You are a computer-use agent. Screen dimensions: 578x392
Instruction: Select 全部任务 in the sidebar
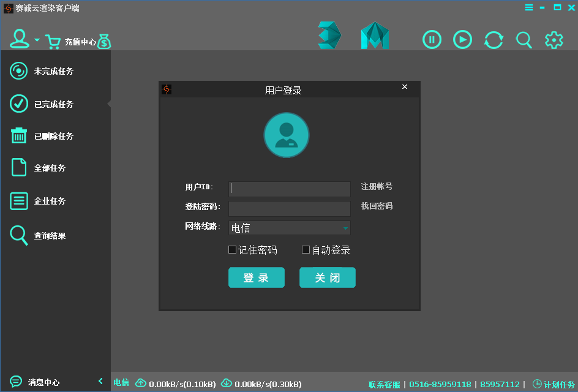click(50, 168)
